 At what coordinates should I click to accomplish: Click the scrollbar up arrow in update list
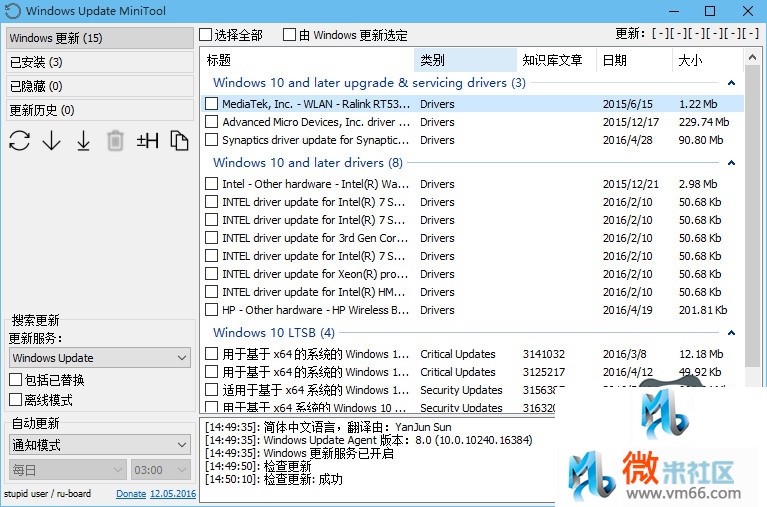752,58
